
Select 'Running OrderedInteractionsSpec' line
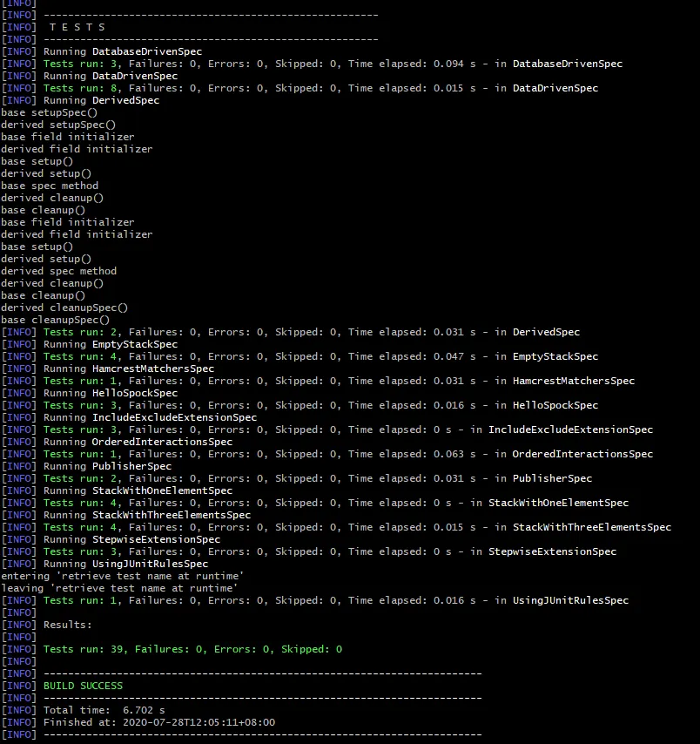click(118, 442)
